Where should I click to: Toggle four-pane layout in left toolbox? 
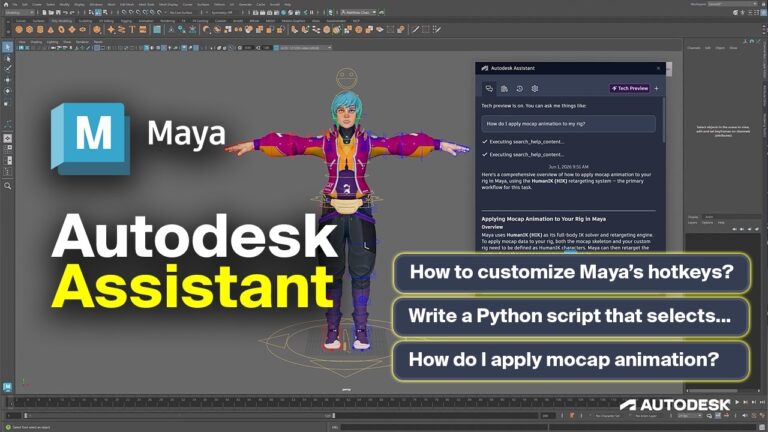click(x=7, y=148)
